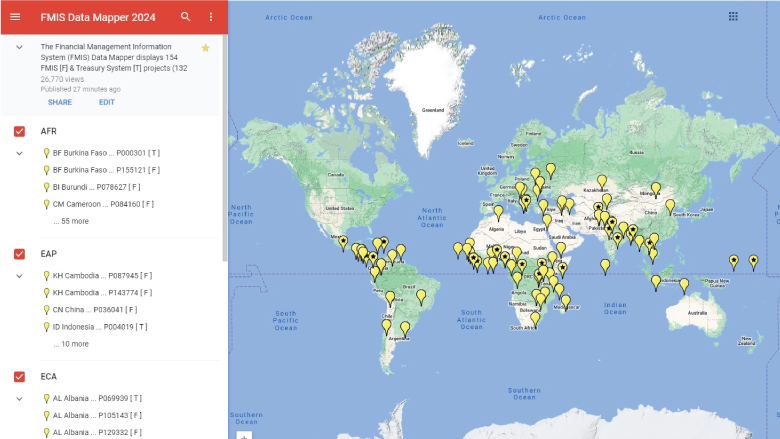This screenshot has height=439, width=780.
Task: Select KH Cambodia P143774 [F] entry
Action: [x=98, y=292]
